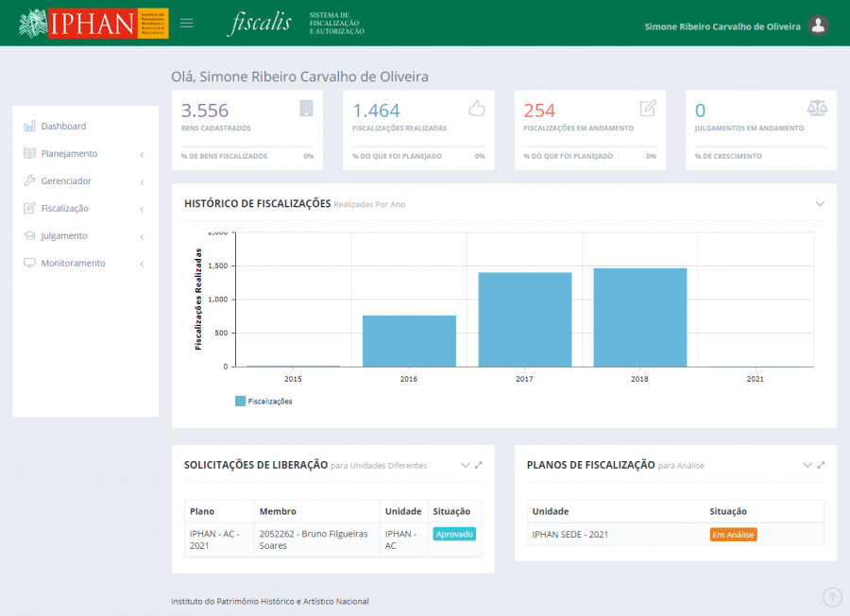This screenshot has width=850, height=616.
Task: Click the Aprovado status badge
Action: pyautogui.click(x=454, y=534)
